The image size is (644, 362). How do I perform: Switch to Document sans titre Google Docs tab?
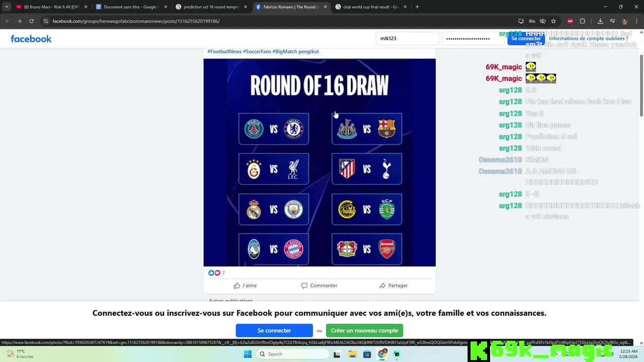click(x=131, y=7)
